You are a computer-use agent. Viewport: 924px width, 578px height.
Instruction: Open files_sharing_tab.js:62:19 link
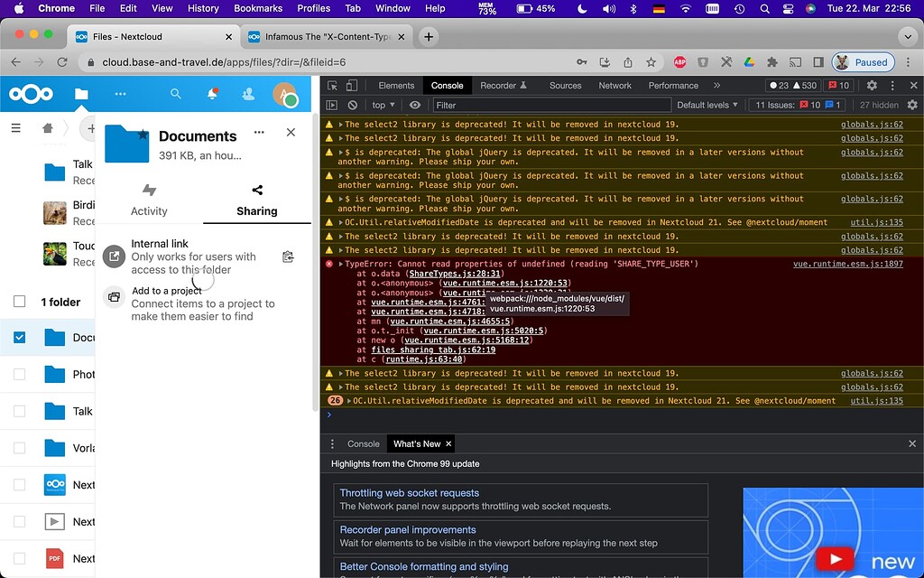pos(433,350)
